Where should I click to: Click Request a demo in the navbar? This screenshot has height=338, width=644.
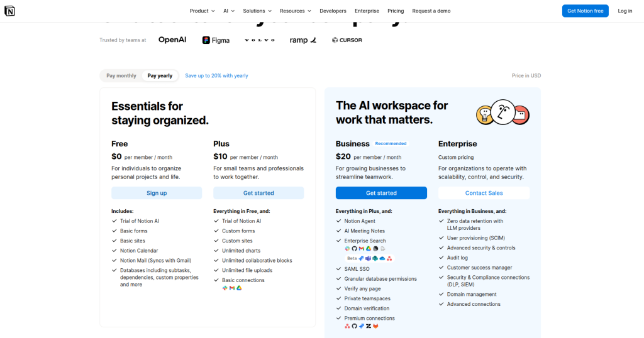tap(431, 11)
